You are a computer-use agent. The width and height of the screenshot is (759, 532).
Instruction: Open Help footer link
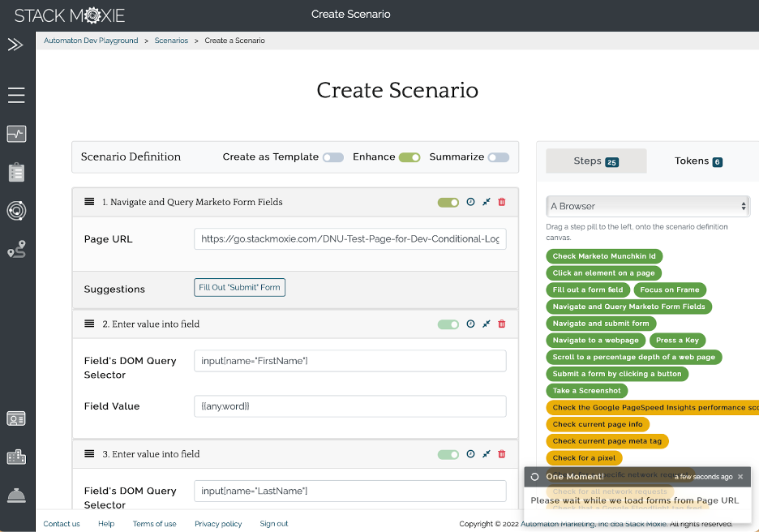(106, 524)
